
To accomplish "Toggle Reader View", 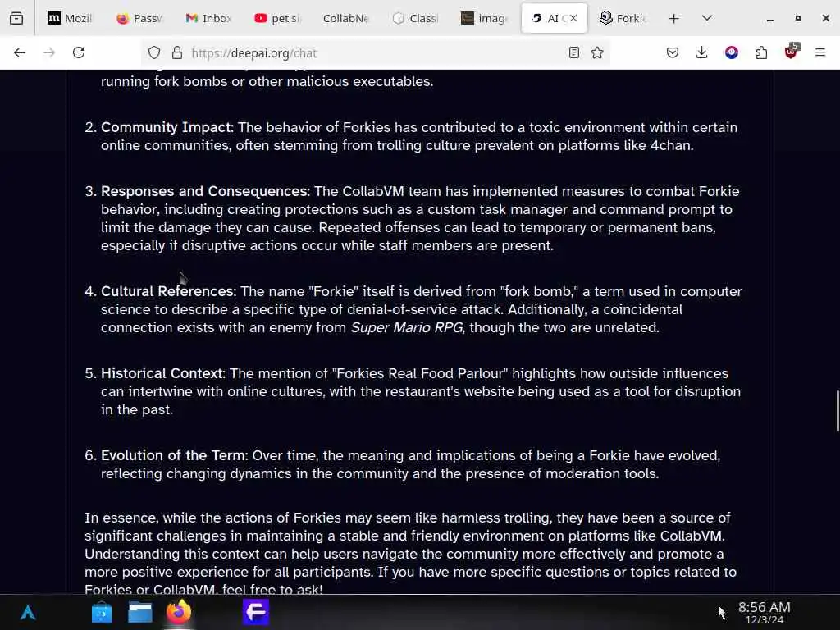I will [573, 52].
